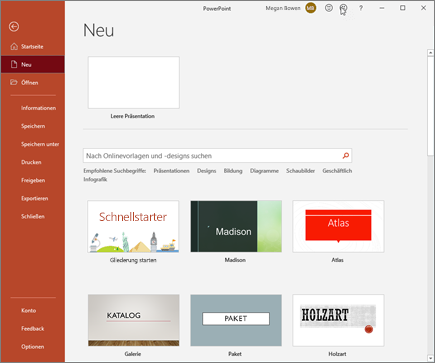Click the Öffnen folder icon

coord(14,82)
